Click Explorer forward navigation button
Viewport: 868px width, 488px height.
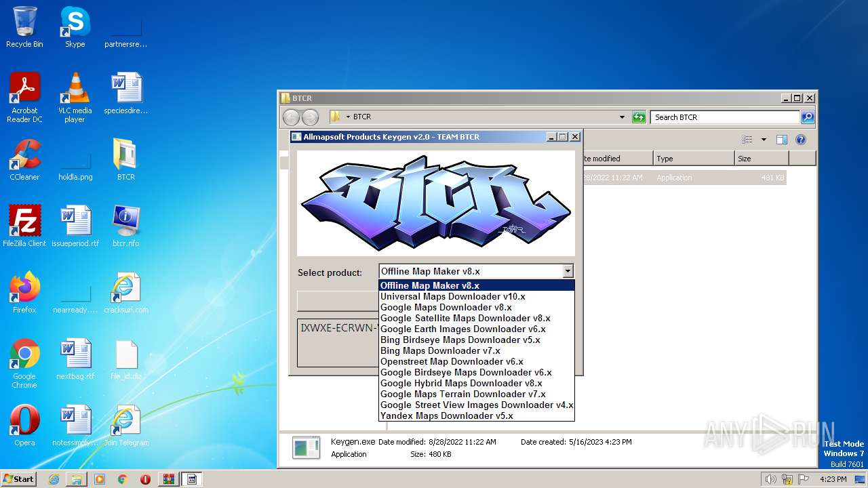(310, 117)
